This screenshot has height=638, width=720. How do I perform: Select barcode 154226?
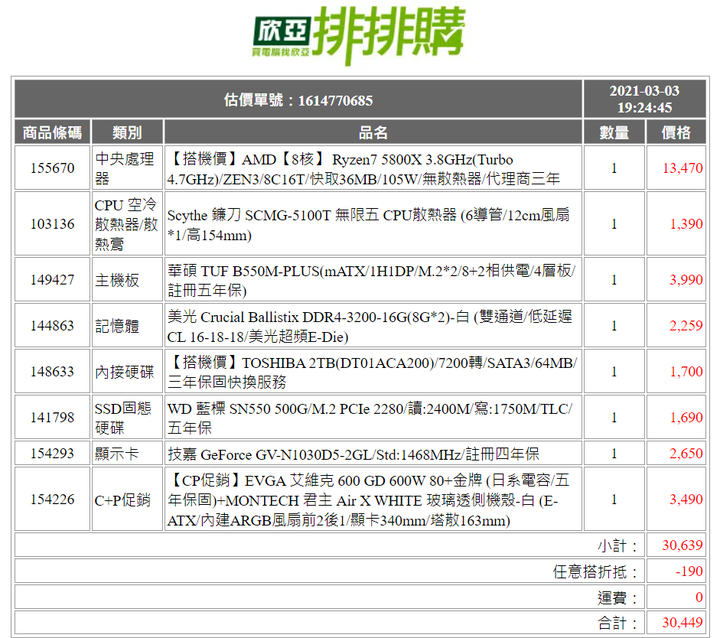[x=52, y=499]
